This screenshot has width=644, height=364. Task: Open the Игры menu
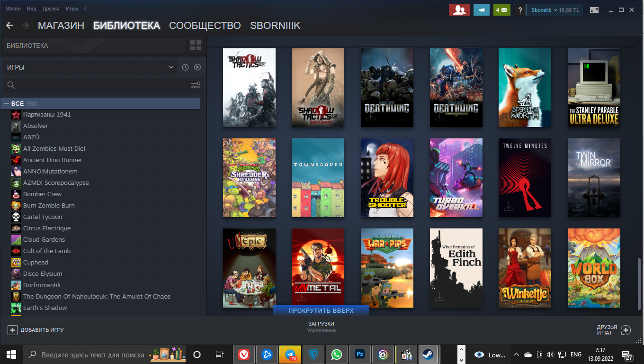(x=72, y=9)
